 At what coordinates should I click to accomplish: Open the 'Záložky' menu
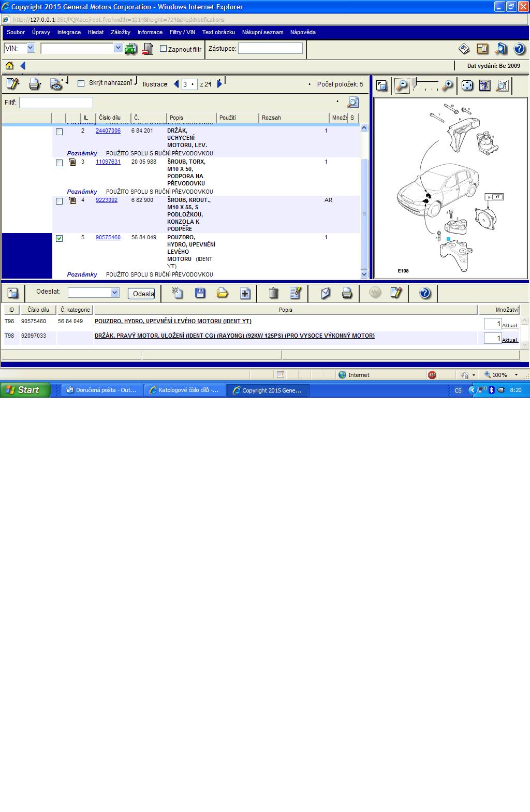click(120, 32)
